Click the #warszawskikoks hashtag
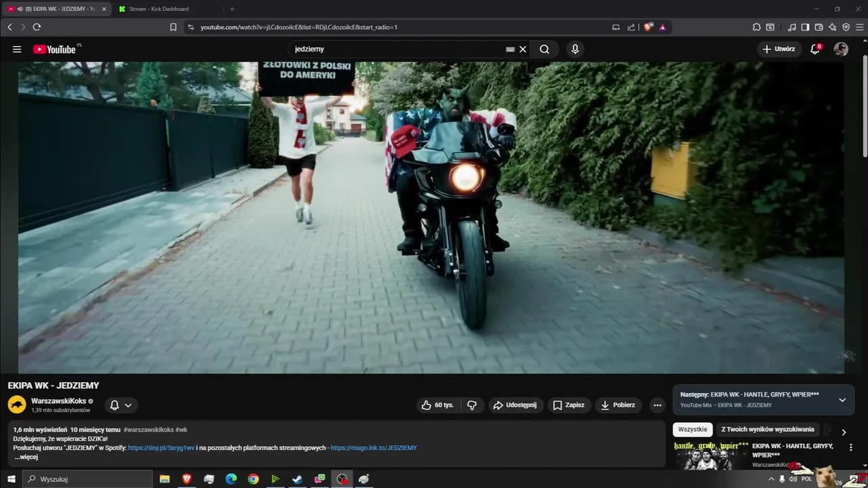This screenshot has width=868, height=488. click(x=149, y=430)
